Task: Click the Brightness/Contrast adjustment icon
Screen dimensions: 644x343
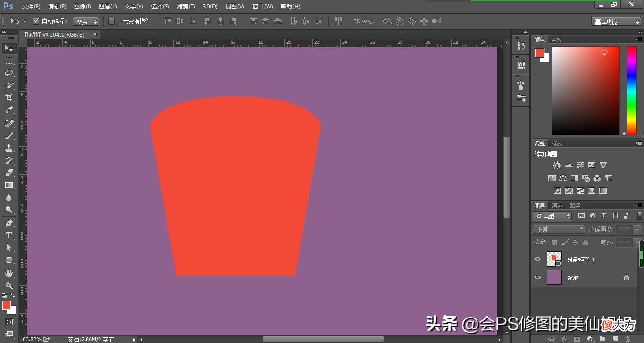Action: pos(557,166)
